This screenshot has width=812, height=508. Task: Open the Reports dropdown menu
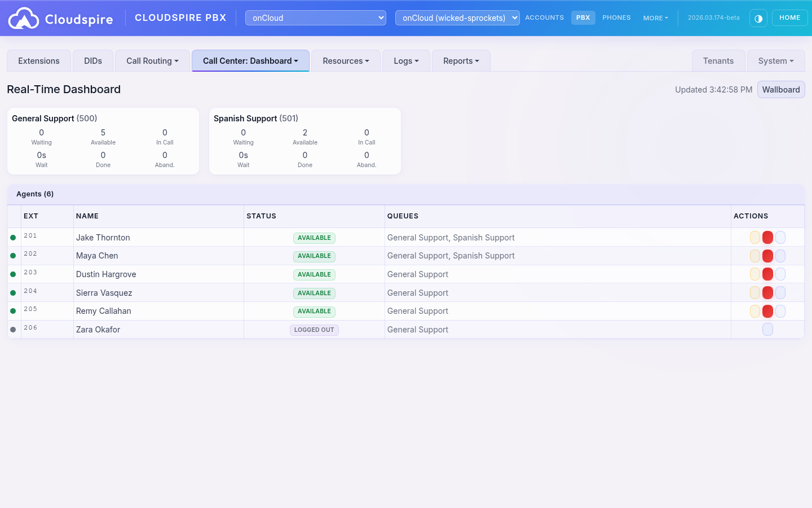(461, 60)
